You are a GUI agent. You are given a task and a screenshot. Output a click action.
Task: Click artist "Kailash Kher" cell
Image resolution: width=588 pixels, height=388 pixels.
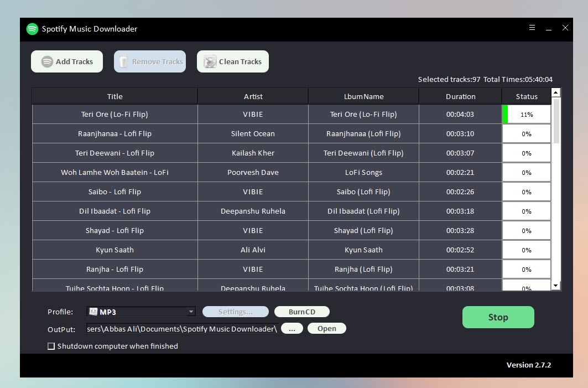(253, 153)
